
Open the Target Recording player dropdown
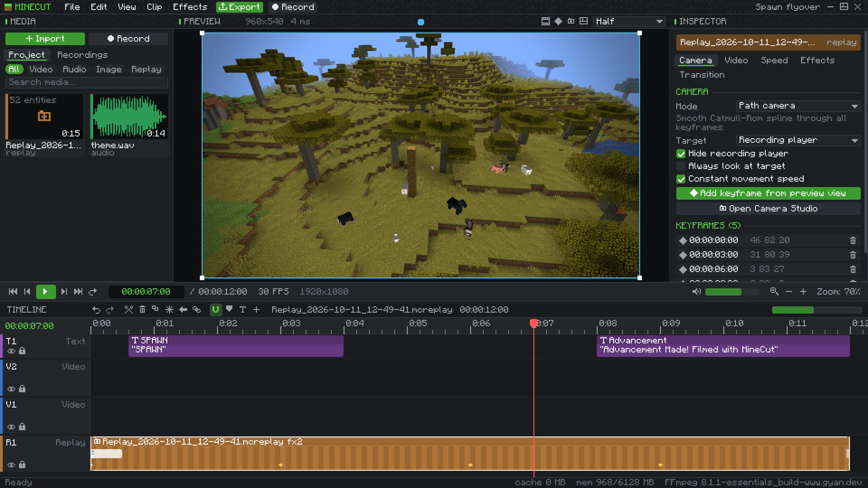pyautogui.click(x=798, y=140)
